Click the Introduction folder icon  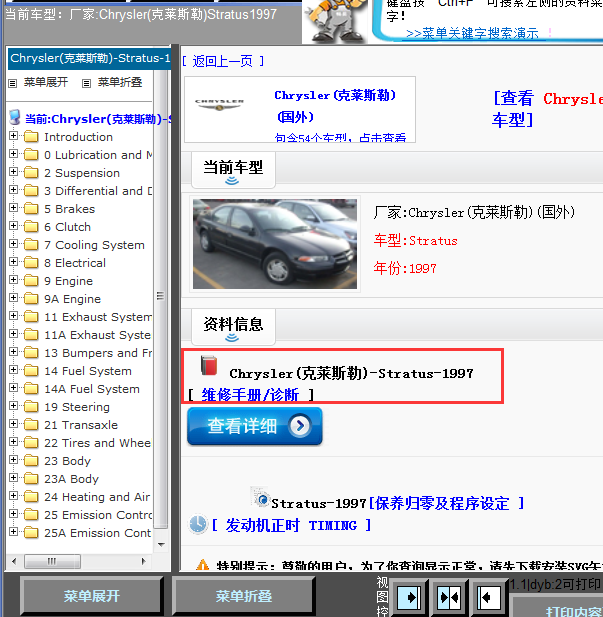click(31, 137)
